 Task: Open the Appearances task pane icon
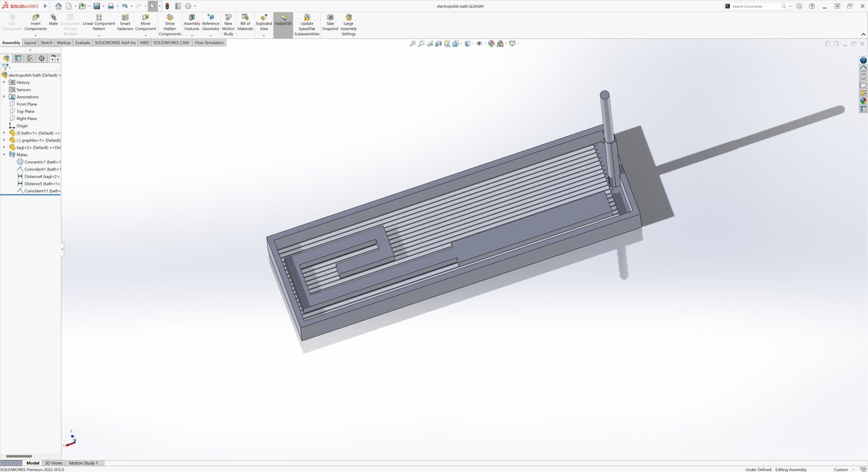coord(863,101)
